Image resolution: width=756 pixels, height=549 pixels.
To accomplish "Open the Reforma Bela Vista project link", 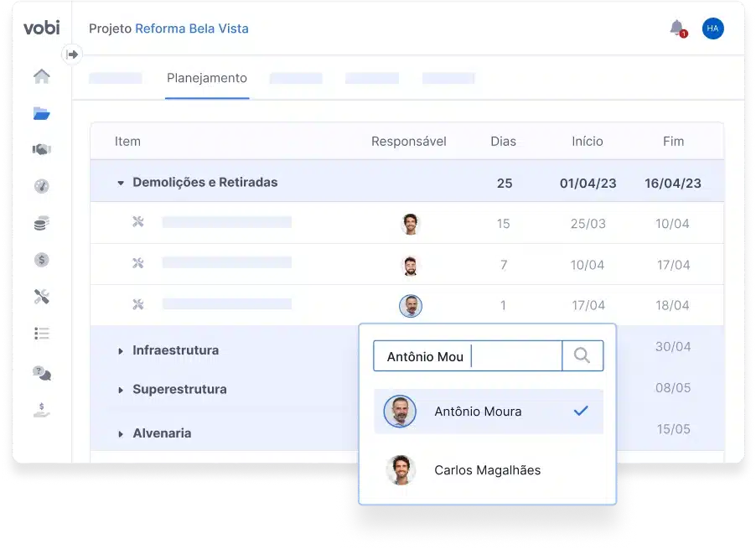I will coord(192,28).
